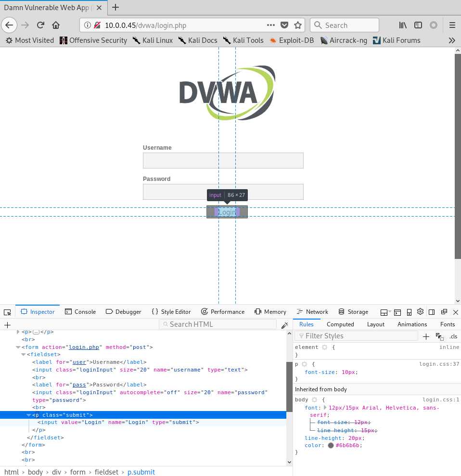The width and height of the screenshot is (461, 476).
Task: Switch to the Debugger tab
Action: (124, 312)
